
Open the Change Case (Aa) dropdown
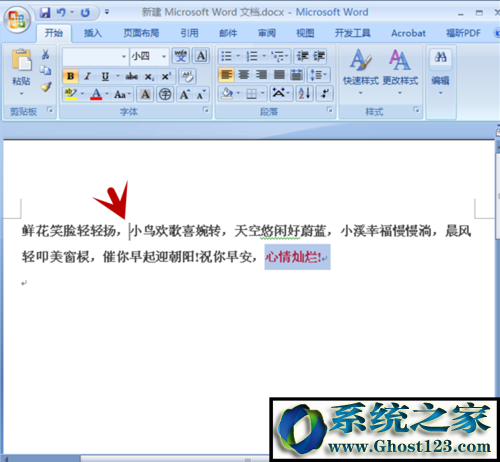(123, 94)
